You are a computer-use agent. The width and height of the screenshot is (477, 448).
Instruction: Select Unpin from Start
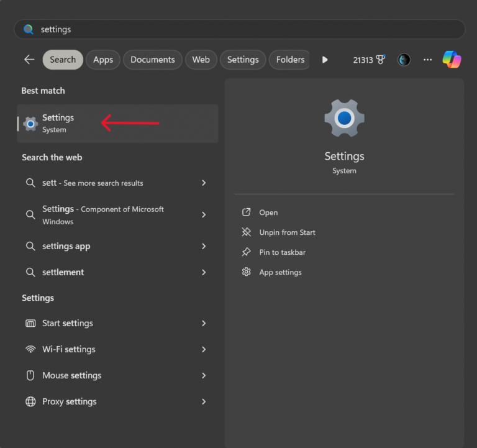(287, 232)
